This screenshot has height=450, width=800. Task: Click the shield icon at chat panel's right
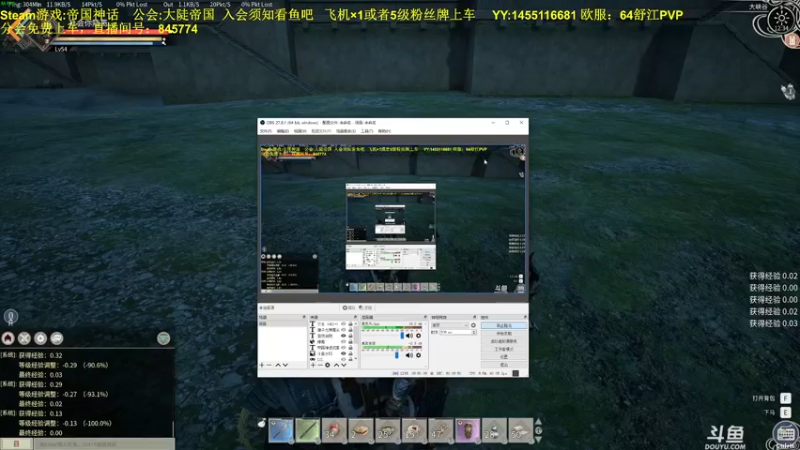coord(163,338)
